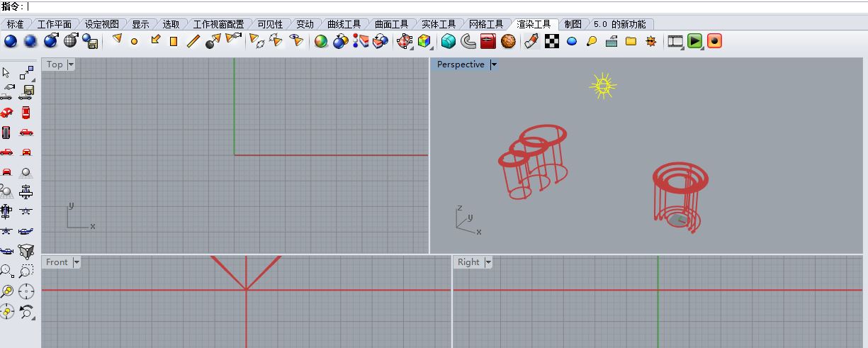Click the red car top-view icon
The width and height of the screenshot is (868, 348).
(x=26, y=113)
